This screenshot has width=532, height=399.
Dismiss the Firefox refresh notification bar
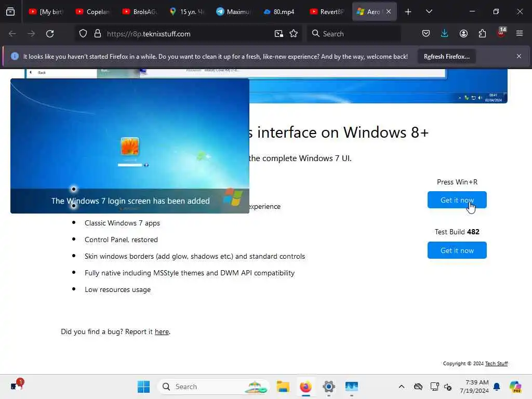(519, 56)
